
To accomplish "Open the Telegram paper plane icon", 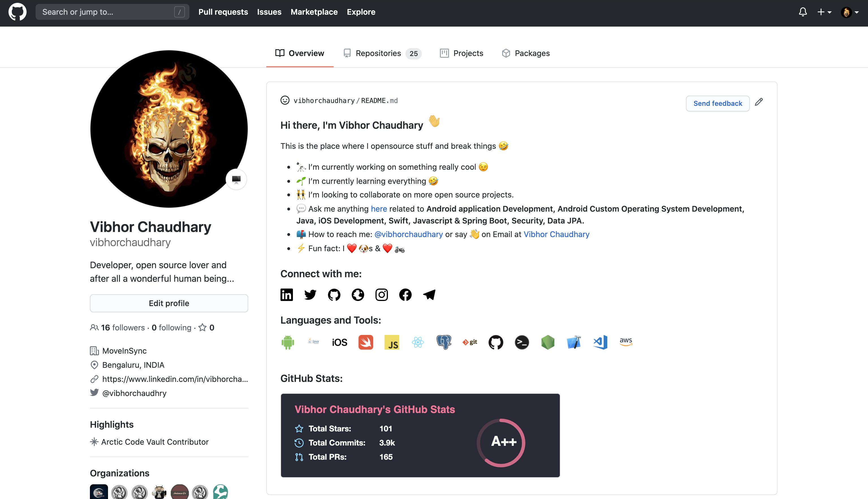I will tap(429, 295).
